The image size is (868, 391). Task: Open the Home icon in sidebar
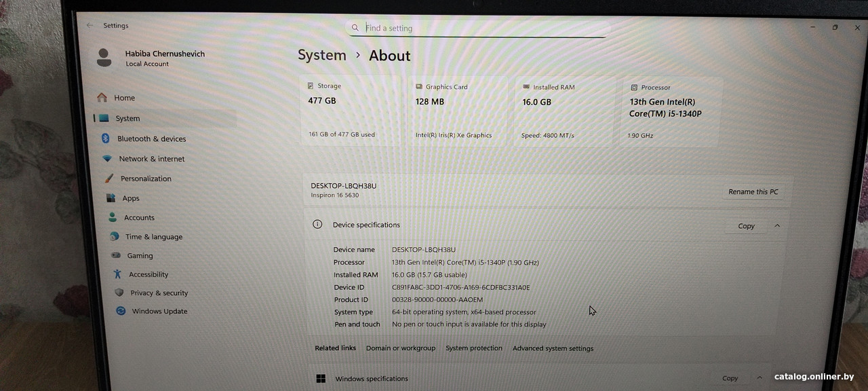tap(102, 98)
